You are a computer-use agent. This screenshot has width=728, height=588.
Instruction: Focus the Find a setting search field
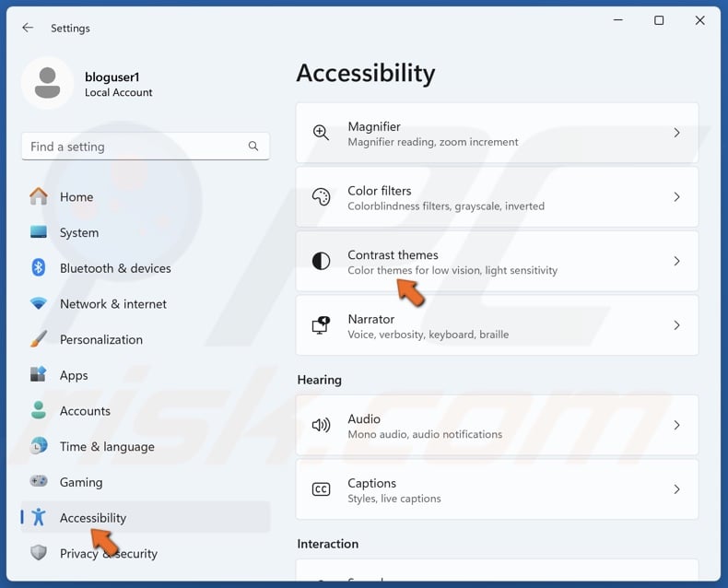(x=146, y=147)
